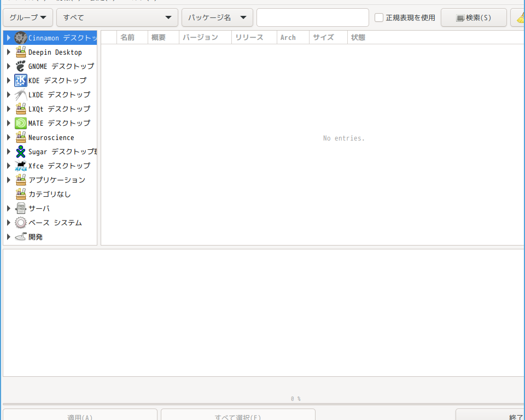This screenshot has width=525, height=420.
Task: Expand the GNOME デスクトップ tree node
Action: [x=9, y=66]
